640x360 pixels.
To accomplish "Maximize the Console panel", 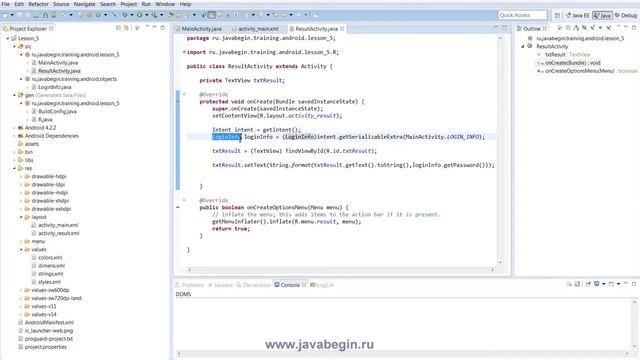I will (634, 284).
